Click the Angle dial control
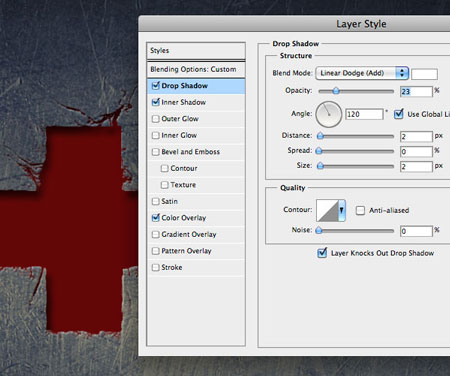The width and height of the screenshot is (450, 376). click(329, 114)
